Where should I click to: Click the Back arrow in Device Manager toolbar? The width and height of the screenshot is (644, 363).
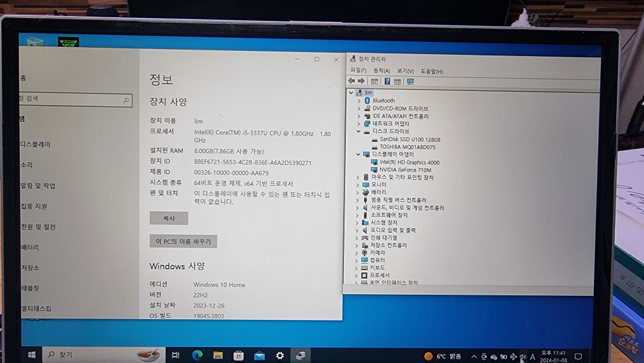(351, 81)
